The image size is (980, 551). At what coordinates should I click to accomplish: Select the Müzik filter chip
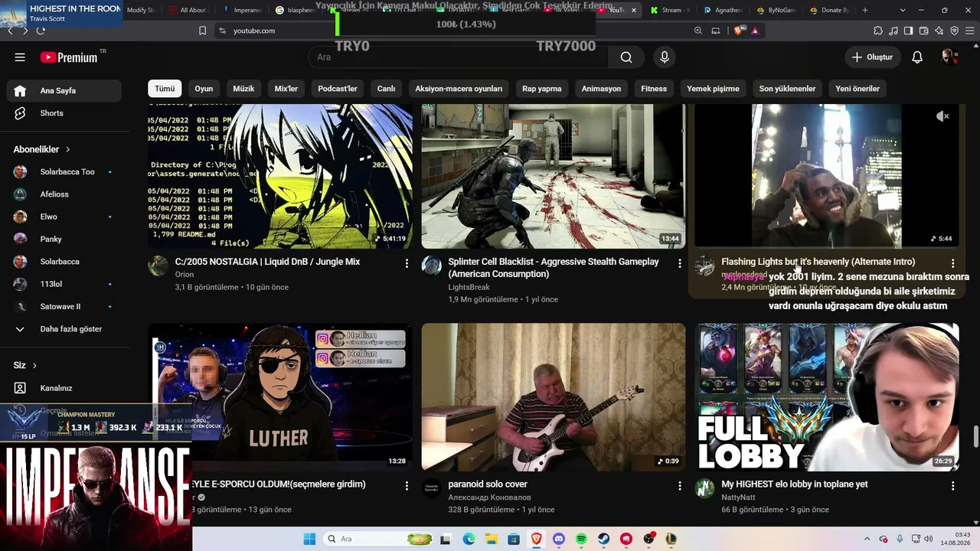point(243,89)
